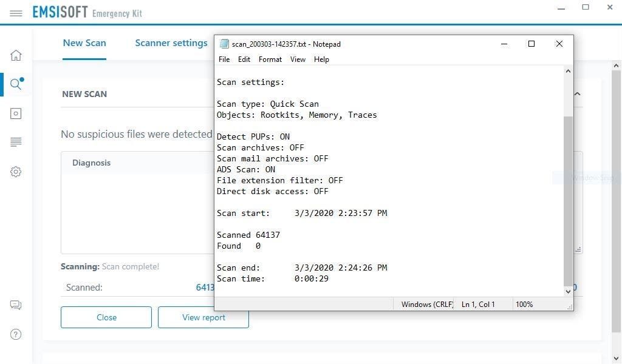Click the 'Detect PUPs: ON' line
This screenshot has width=622, height=364.
click(253, 136)
